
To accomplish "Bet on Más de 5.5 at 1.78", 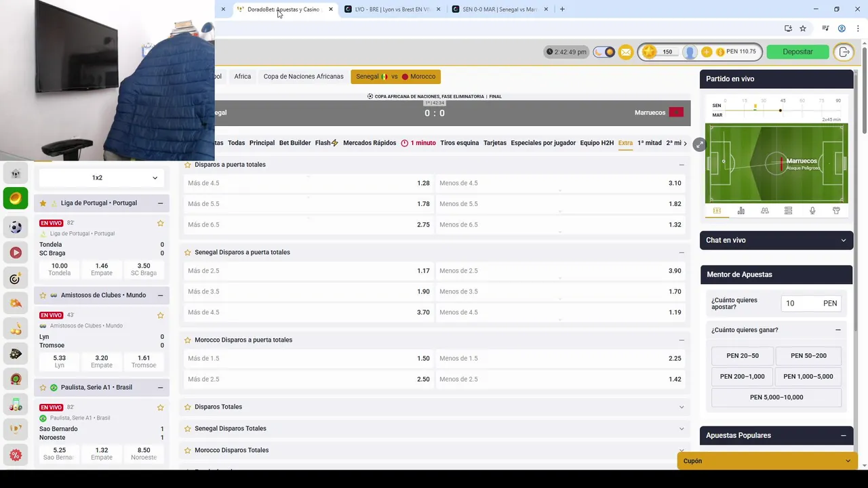I will coord(309,204).
